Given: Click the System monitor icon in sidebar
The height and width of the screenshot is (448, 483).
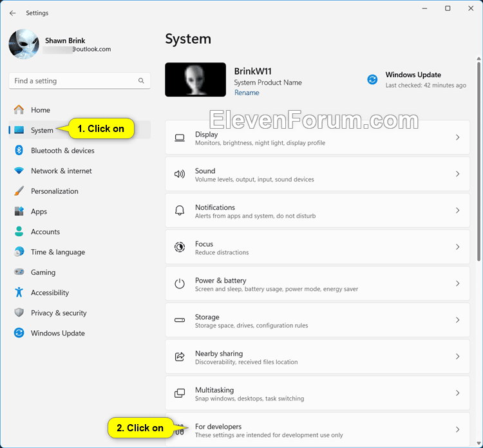Looking at the screenshot, I should pyautogui.click(x=19, y=130).
